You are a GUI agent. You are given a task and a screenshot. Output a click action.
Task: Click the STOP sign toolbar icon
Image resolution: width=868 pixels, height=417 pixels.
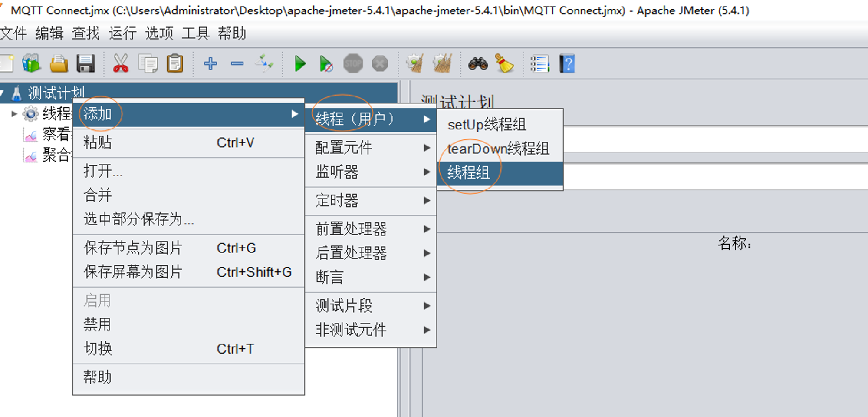pyautogui.click(x=353, y=64)
